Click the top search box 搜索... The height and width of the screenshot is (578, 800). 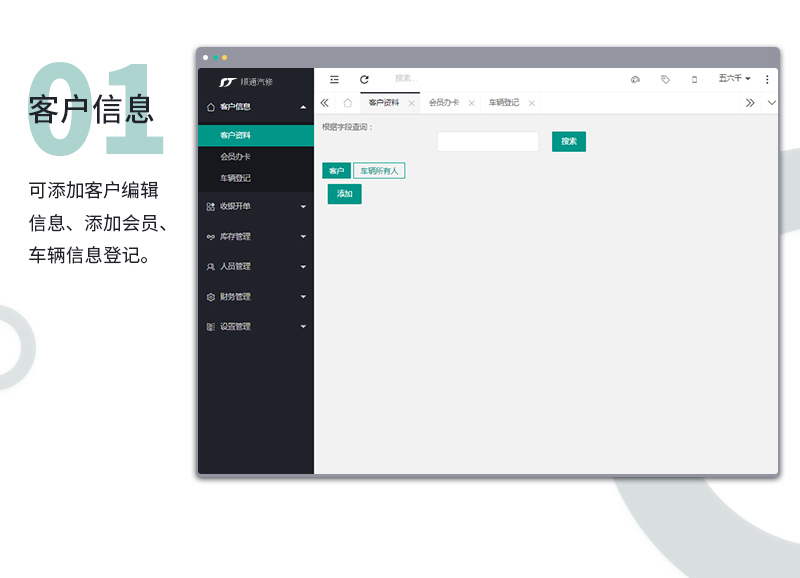406,78
